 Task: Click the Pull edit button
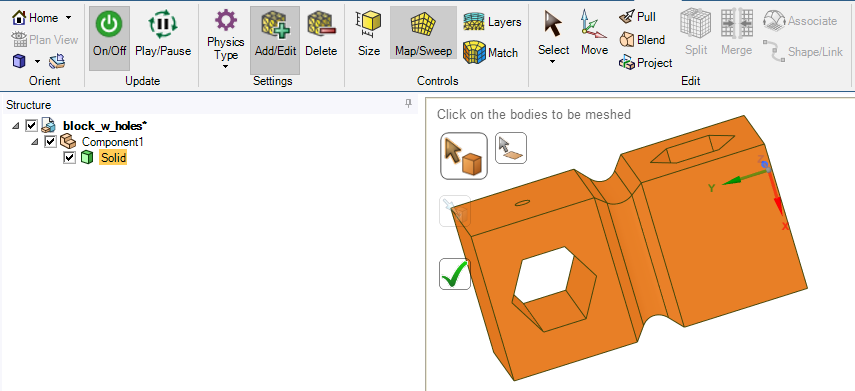click(x=637, y=17)
